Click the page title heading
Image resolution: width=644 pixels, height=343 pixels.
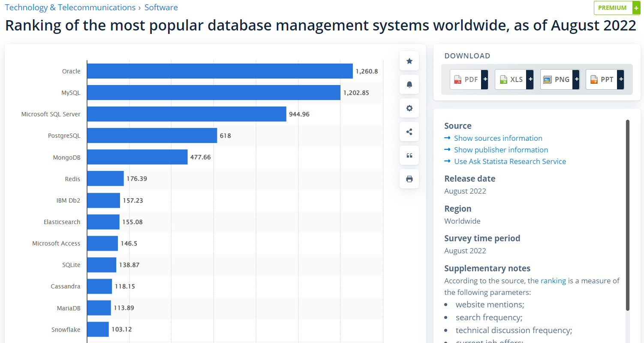tap(321, 25)
